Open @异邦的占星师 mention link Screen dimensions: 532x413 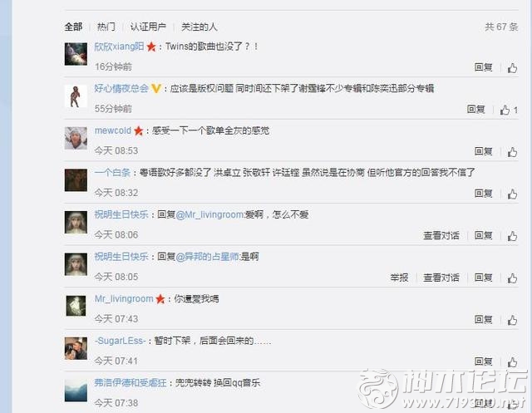[x=207, y=257]
